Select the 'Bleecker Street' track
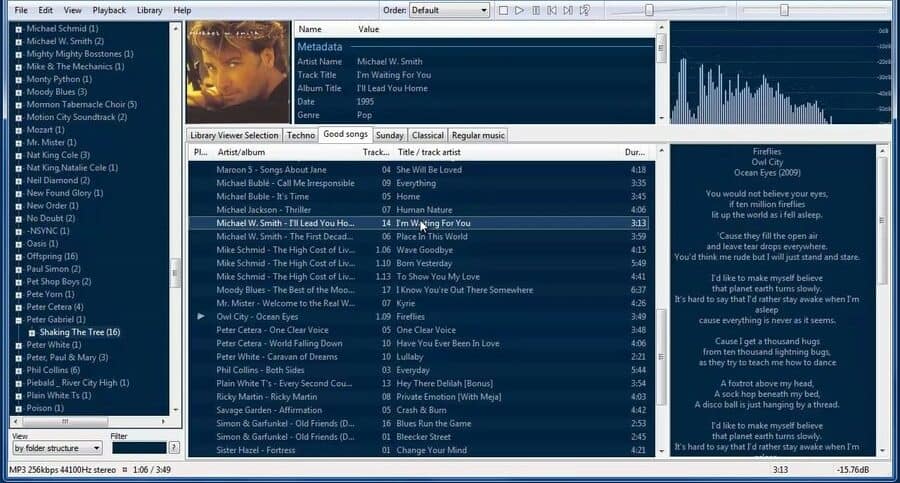Viewport: 900px width, 483px height. tap(419, 436)
